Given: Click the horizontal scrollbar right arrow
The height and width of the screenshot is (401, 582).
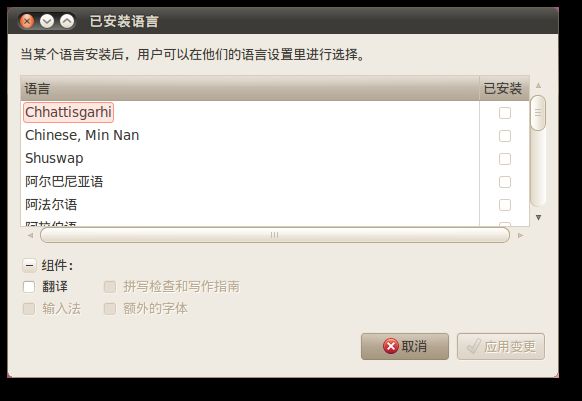Looking at the screenshot, I should point(521,235).
